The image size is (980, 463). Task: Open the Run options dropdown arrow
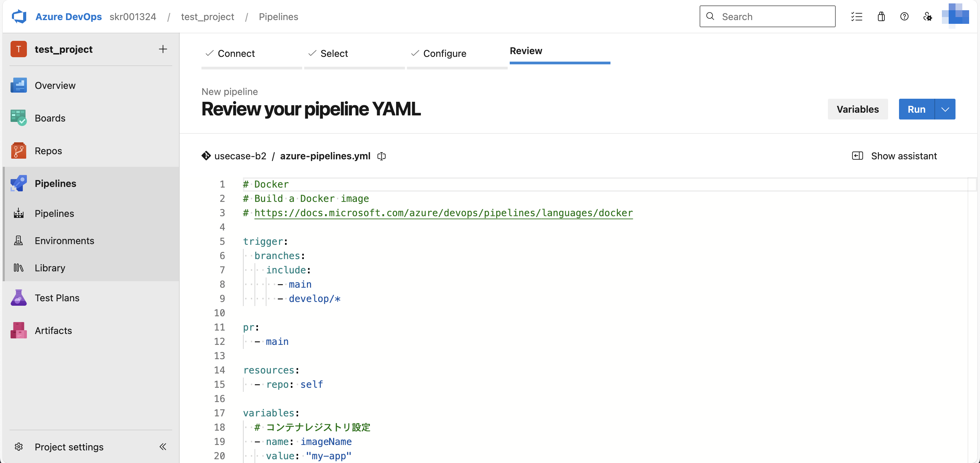946,109
